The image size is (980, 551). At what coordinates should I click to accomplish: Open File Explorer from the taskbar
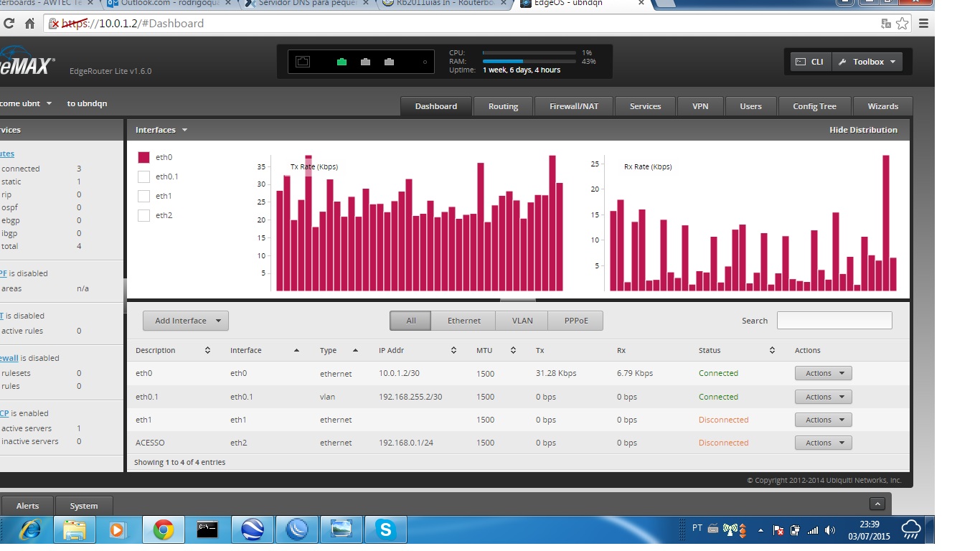click(74, 530)
